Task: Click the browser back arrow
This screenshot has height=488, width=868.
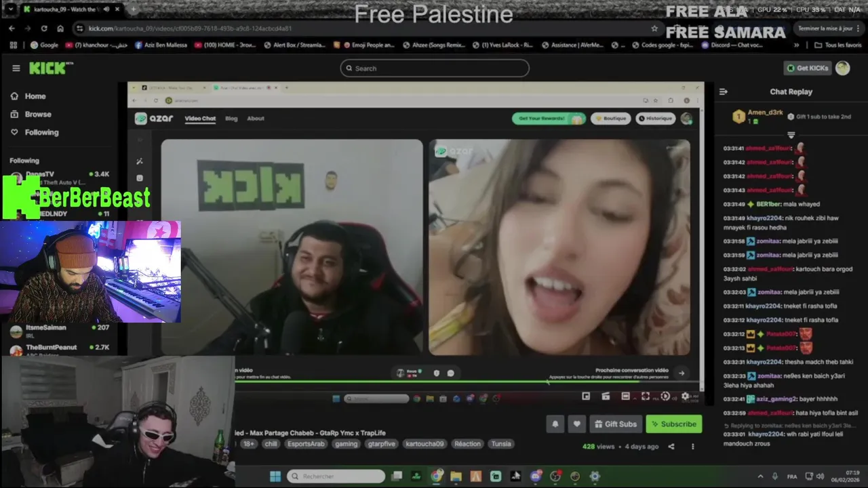Action: tap(12, 28)
